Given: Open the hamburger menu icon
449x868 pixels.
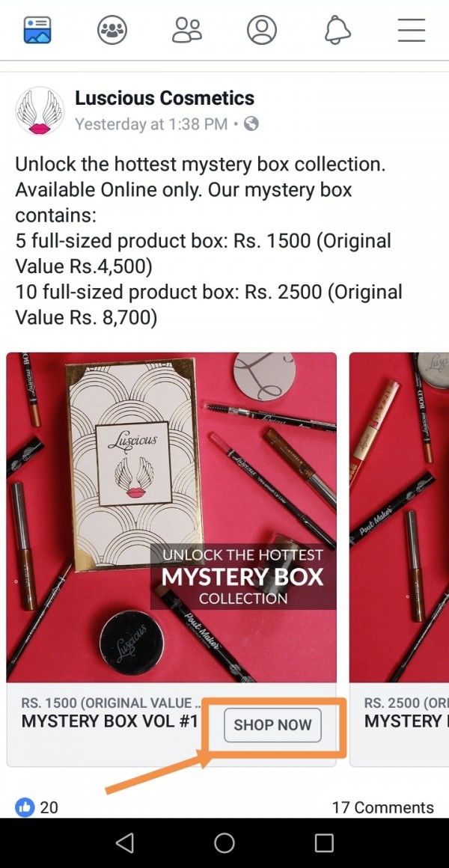Looking at the screenshot, I should (x=412, y=30).
